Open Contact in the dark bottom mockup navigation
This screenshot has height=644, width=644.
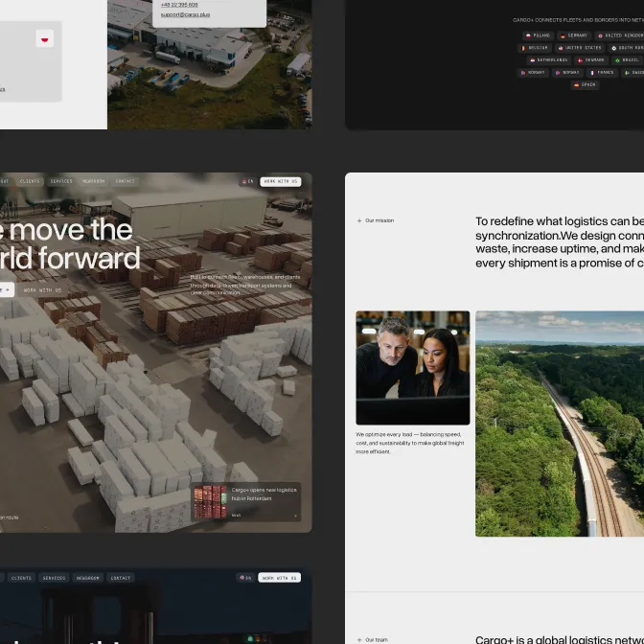coord(121,578)
